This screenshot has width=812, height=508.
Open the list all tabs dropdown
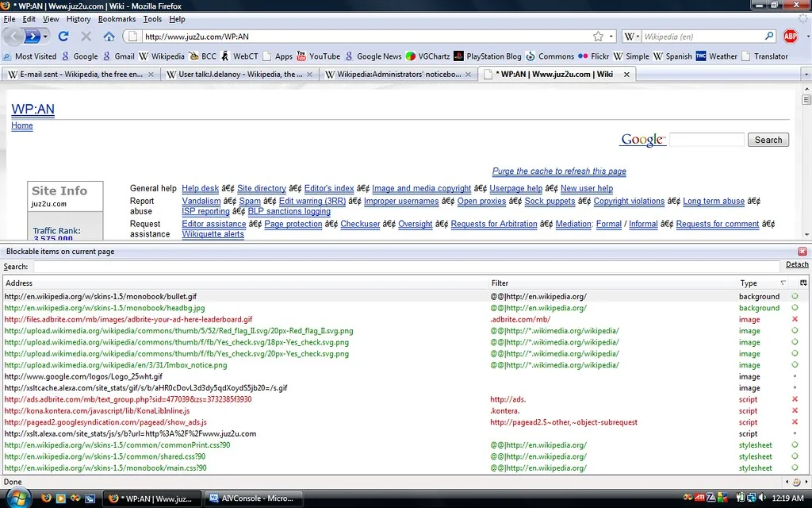click(806, 75)
